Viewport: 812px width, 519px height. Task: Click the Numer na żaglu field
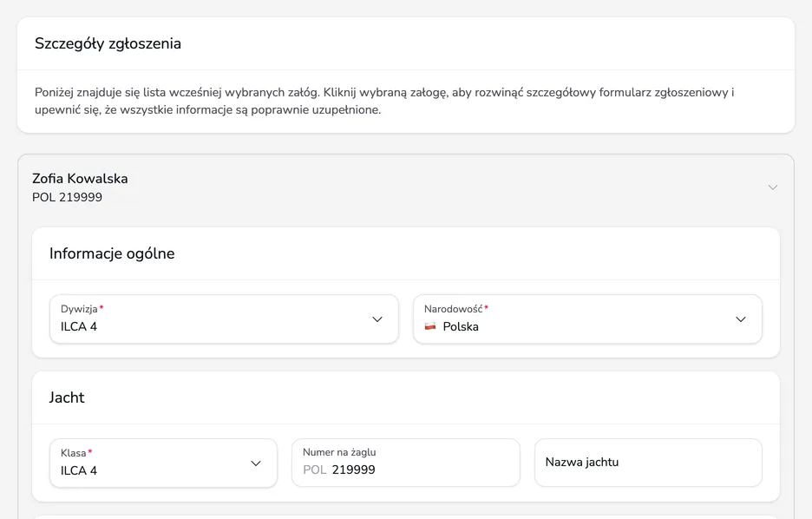406,463
